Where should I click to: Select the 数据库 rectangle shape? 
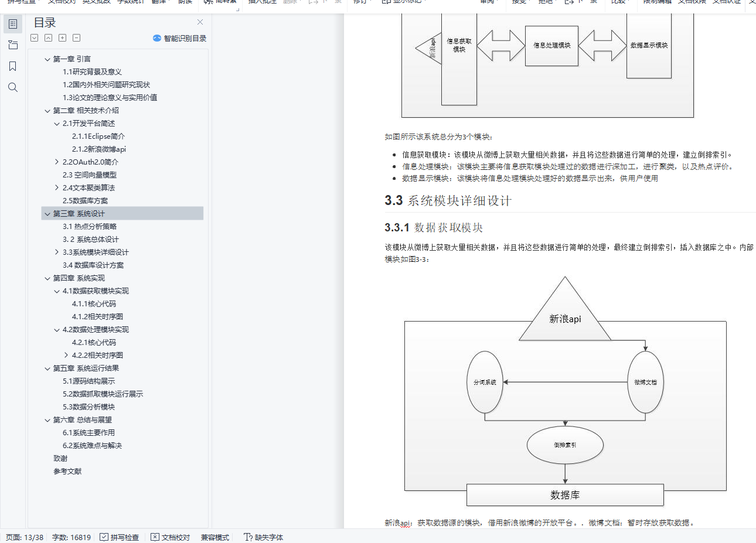[x=565, y=495]
